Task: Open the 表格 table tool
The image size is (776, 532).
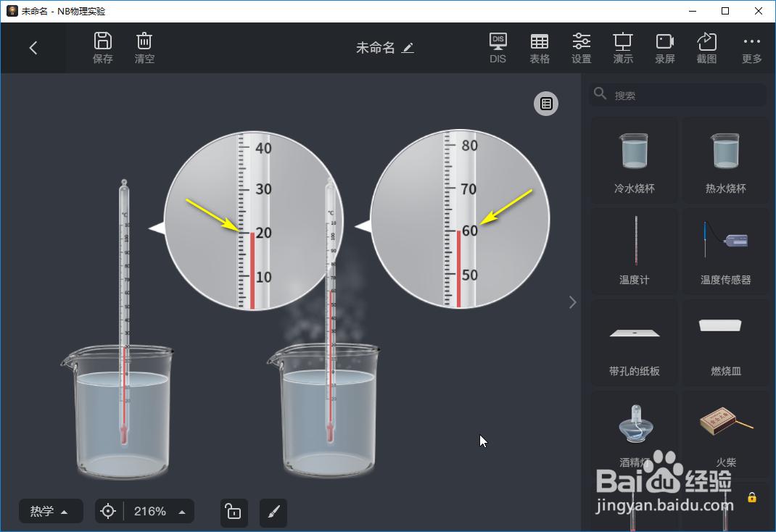Action: [x=540, y=48]
